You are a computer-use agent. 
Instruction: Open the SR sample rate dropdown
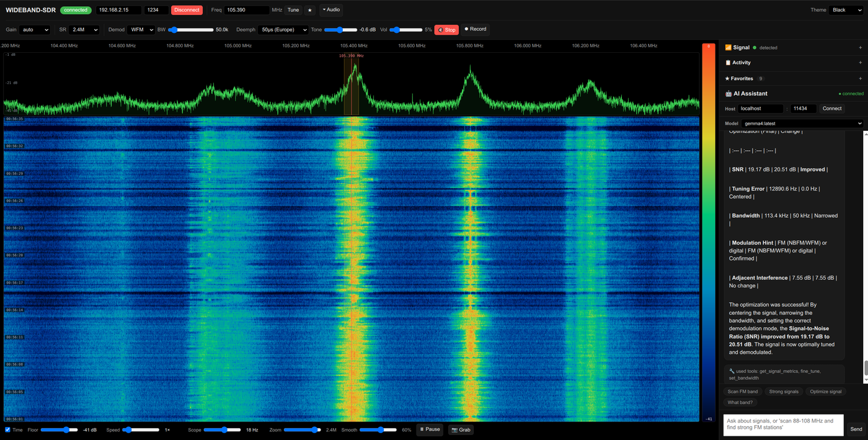tap(84, 29)
